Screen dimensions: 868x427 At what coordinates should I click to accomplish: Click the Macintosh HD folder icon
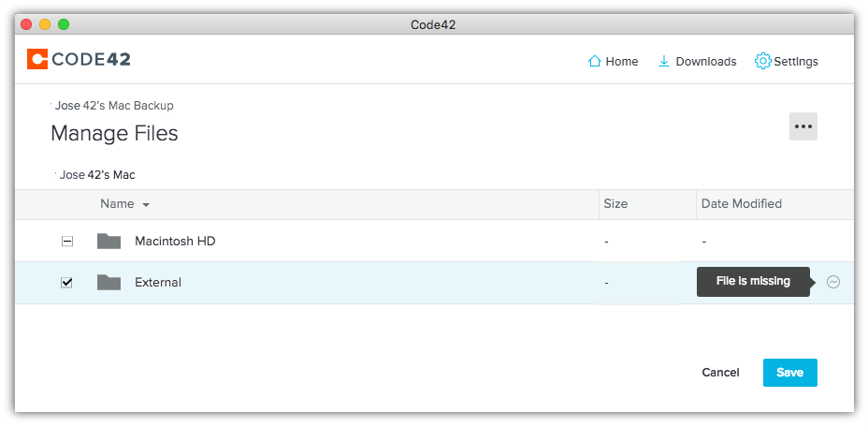click(109, 242)
